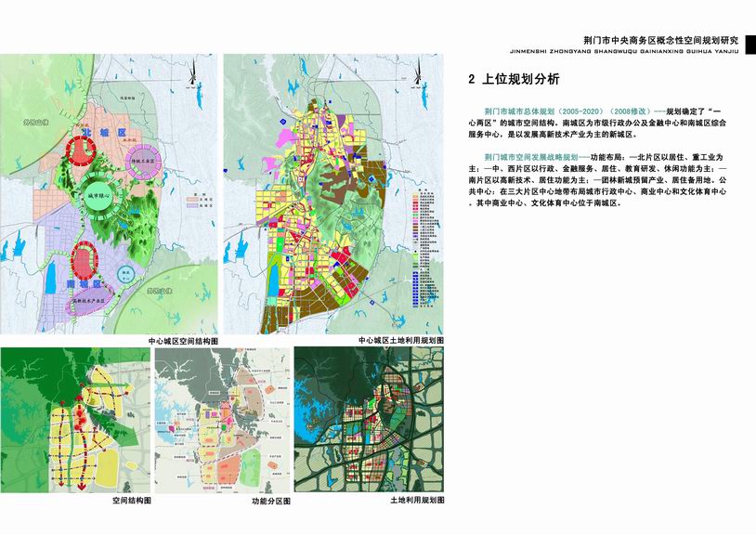This screenshot has width=756, height=535.
Task: Select the paragraph starting 荆门城市空间发展战略规划
Action: click(597, 180)
